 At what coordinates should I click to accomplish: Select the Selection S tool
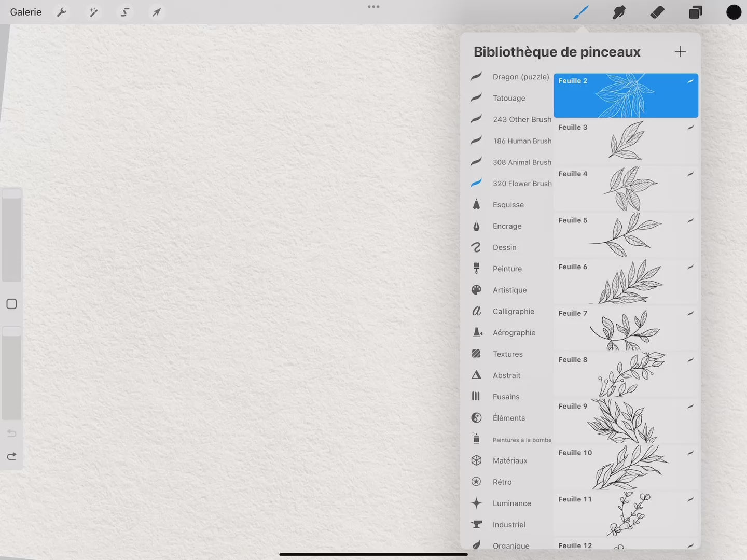125,12
